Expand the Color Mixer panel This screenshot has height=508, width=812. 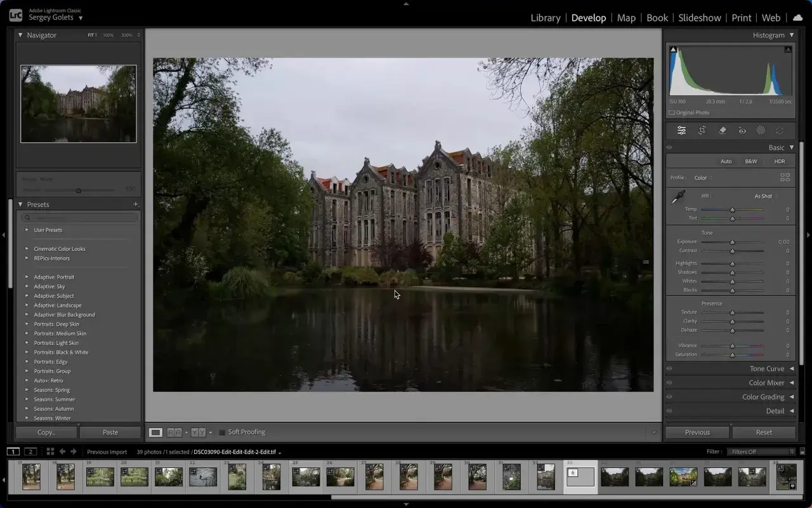pyautogui.click(x=792, y=383)
